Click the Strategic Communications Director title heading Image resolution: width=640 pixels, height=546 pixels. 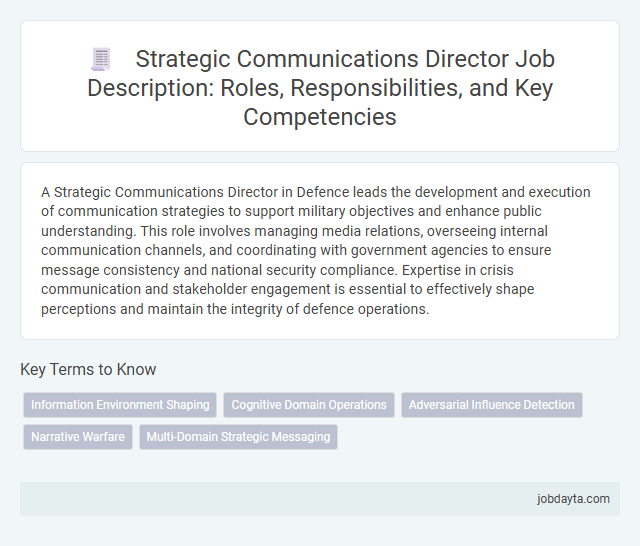coord(320,87)
